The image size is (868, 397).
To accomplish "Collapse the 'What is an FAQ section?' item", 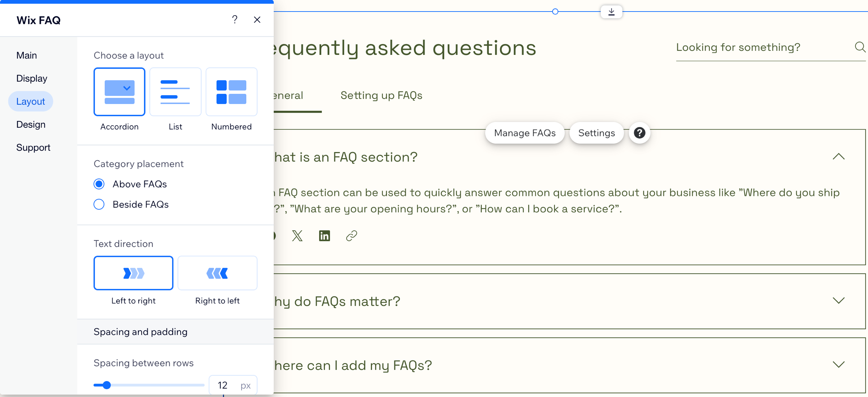I will (x=838, y=157).
